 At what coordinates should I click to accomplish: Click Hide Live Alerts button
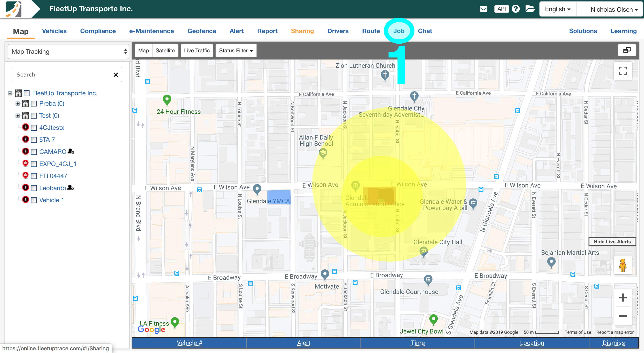coord(612,242)
